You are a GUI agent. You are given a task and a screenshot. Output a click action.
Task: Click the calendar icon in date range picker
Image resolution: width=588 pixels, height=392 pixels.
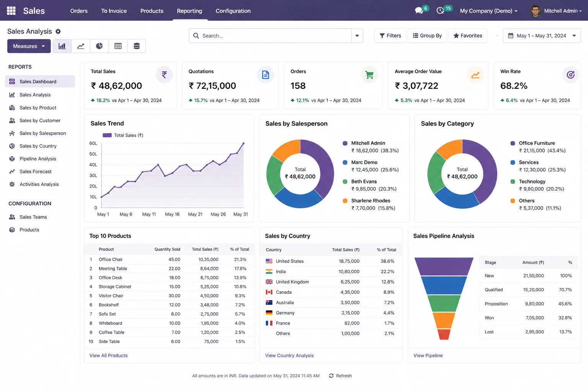(x=510, y=36)
